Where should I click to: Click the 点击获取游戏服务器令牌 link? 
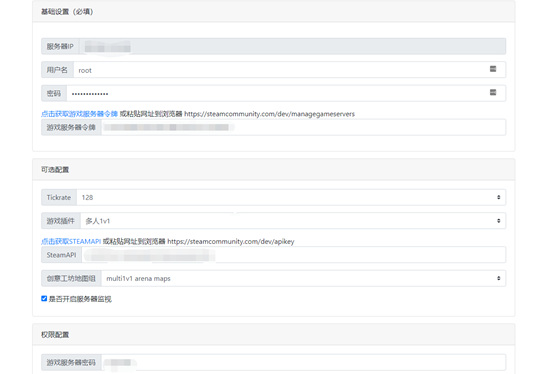tap(79, 114)
